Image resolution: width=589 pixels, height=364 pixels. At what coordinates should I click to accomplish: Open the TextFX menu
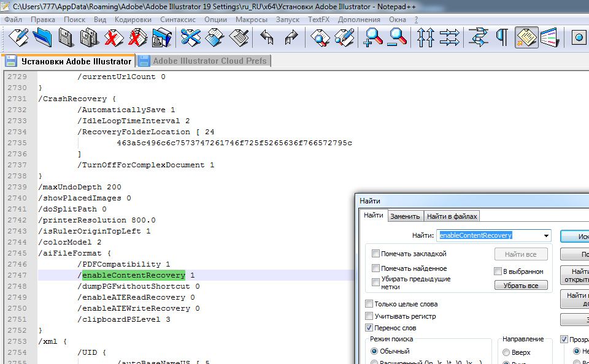coord(318,20)
